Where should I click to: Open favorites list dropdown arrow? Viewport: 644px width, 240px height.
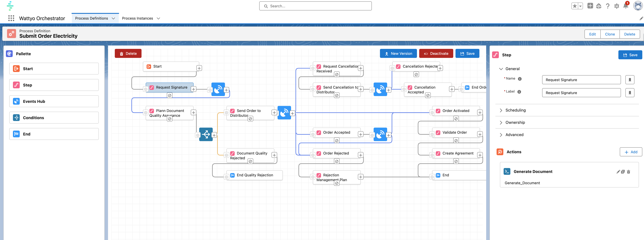pos(580,6)
